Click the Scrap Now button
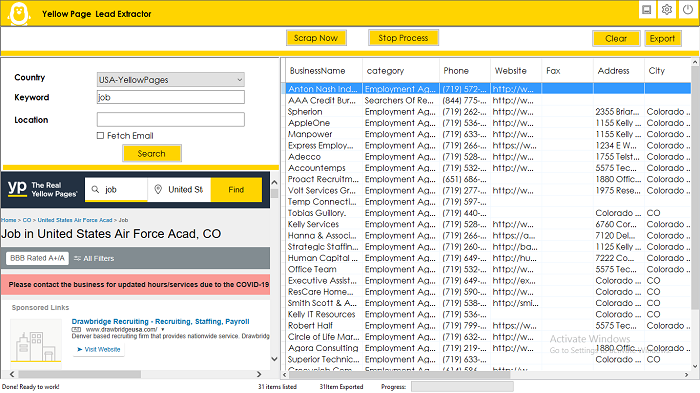 pos(316,38)
